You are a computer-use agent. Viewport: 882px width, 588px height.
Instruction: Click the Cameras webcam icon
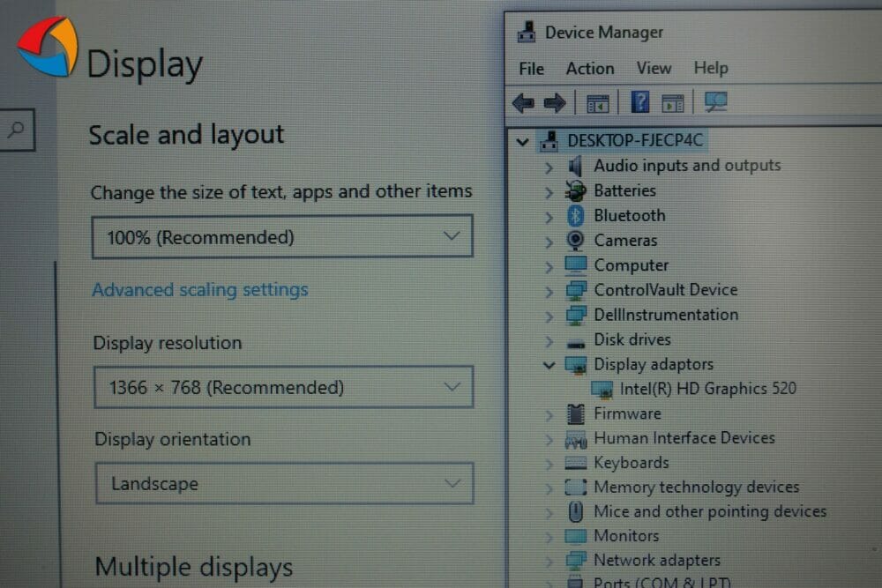[575, 241]
